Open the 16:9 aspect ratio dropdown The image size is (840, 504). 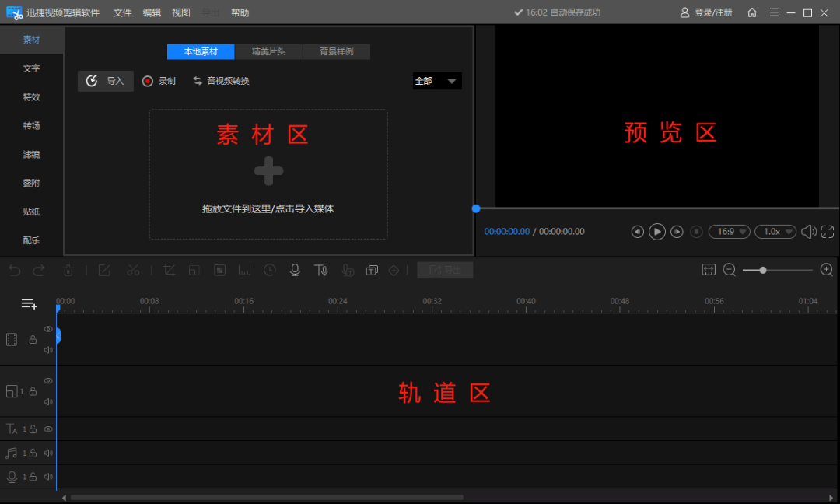click(729, 232)
